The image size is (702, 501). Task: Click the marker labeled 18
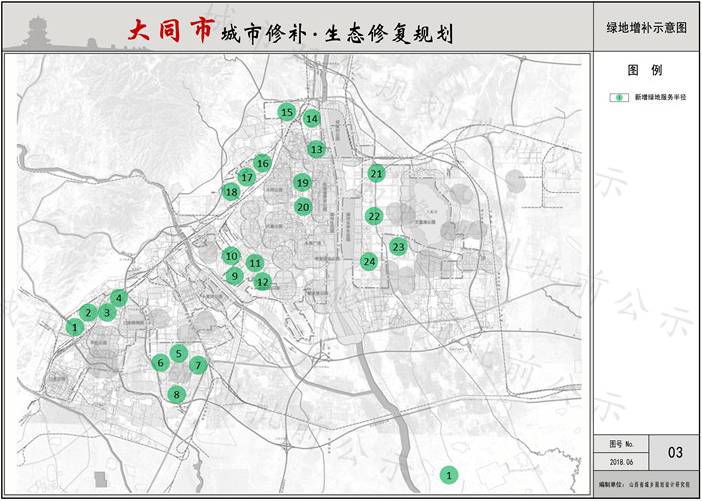tap(231, 191)
